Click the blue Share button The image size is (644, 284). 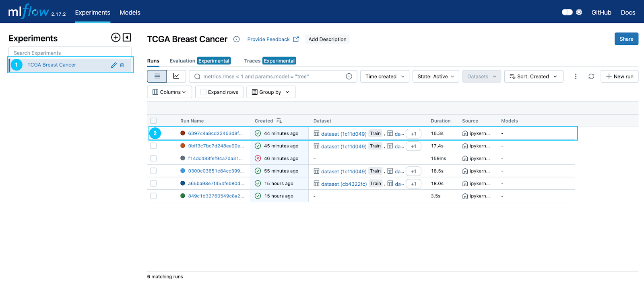point(626,39)
